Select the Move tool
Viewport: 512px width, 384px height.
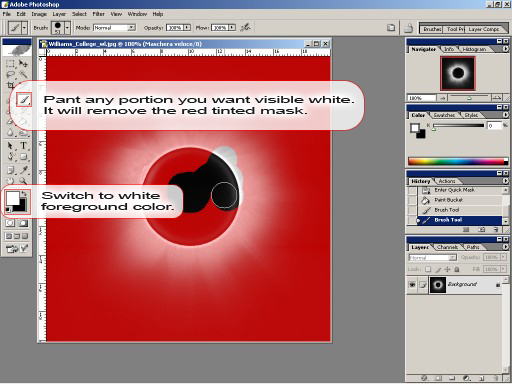23,63
